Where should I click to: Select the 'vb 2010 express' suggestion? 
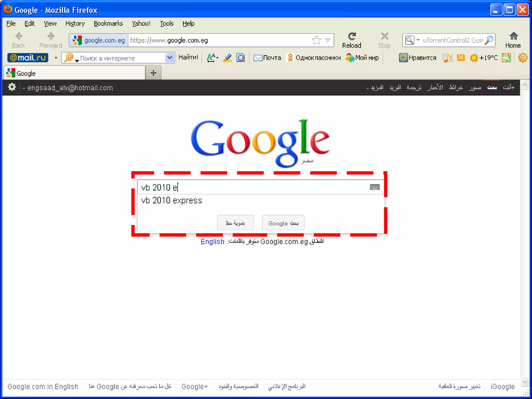[171, 201]
